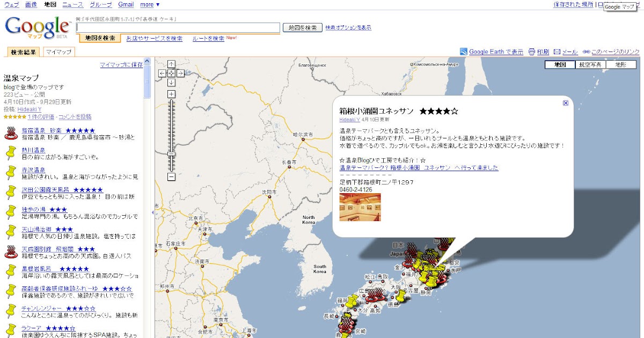644x338 pixels.
Task: Click pushpin icon beside 高齢者保養研修施設ふれーゆ
Action: point(10,292)
